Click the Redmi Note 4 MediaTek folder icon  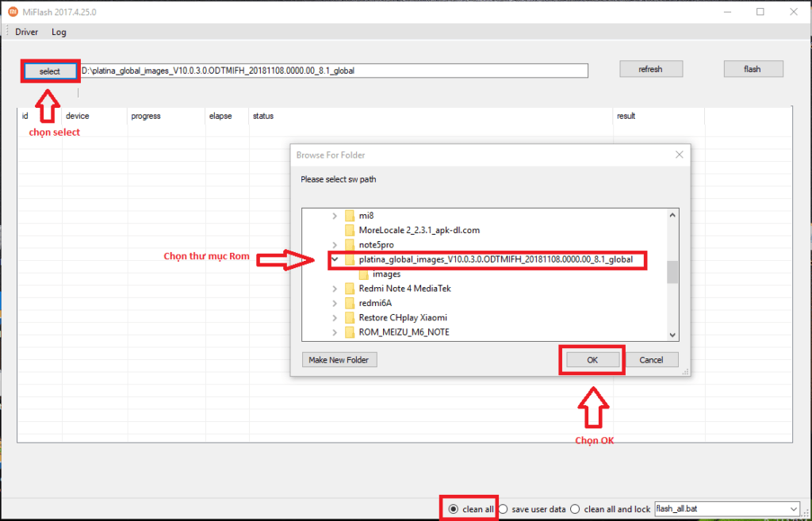350,289
